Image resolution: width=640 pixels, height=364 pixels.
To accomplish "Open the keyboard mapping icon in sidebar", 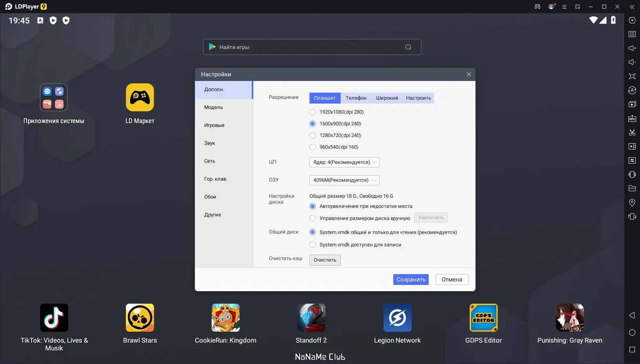I will 632,34.
